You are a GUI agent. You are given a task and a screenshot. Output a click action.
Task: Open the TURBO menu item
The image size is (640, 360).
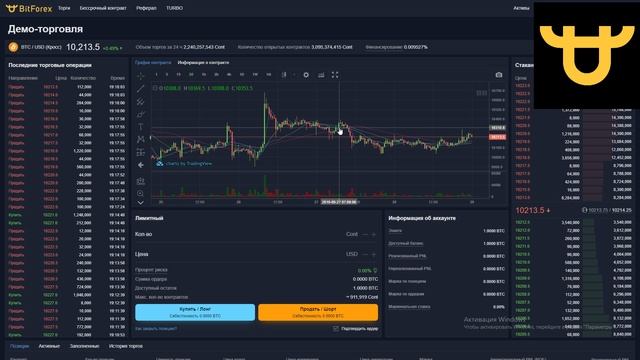[174, 8]
